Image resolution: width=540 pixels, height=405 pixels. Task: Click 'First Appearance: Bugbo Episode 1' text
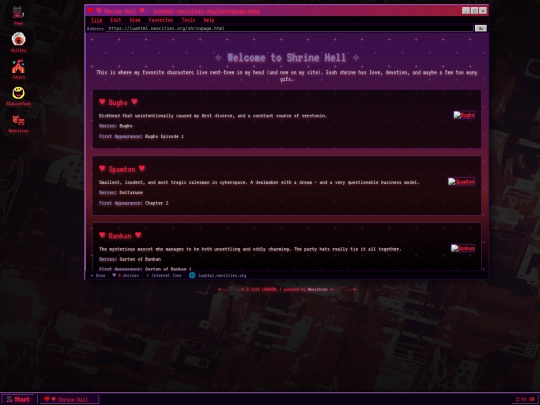coord(141,136)
